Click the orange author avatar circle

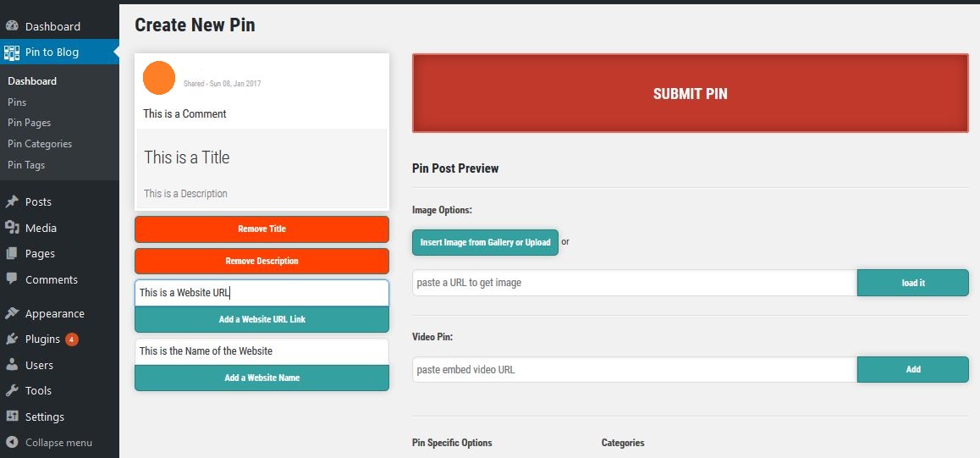click(159, 78)
